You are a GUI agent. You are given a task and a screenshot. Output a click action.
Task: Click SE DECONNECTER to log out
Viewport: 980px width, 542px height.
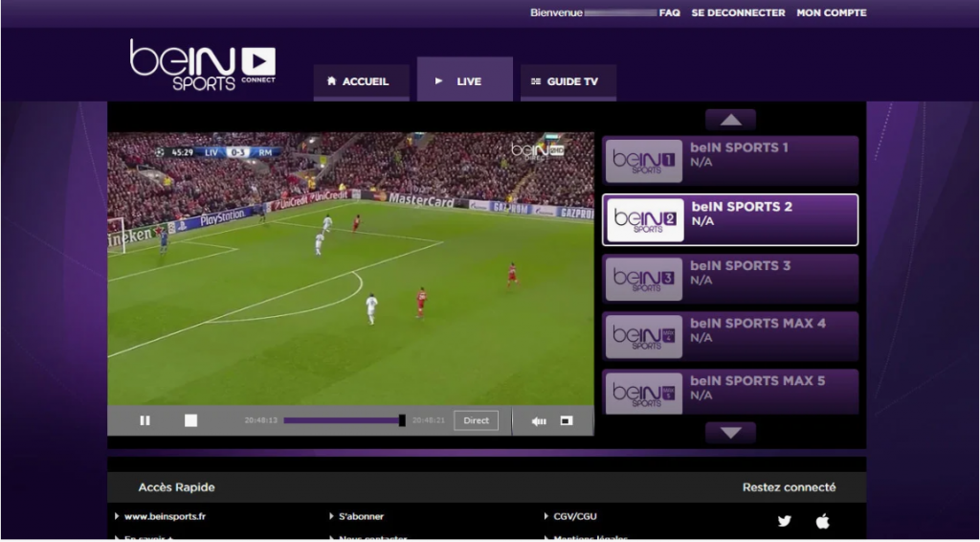click(x=738, y=12)
